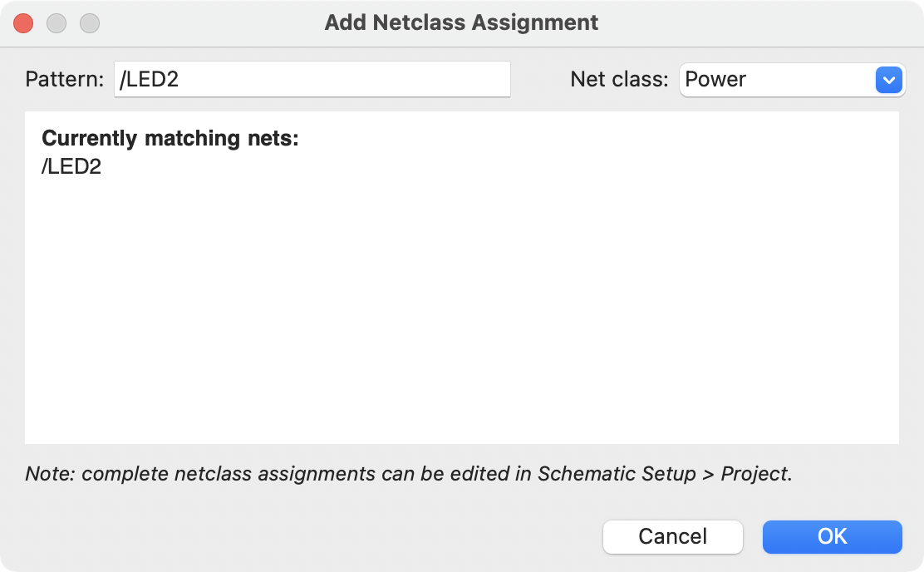Open the Net class dropdown chevron
The height and width of the screenshot is (572, 924).
tap(888, 80)
